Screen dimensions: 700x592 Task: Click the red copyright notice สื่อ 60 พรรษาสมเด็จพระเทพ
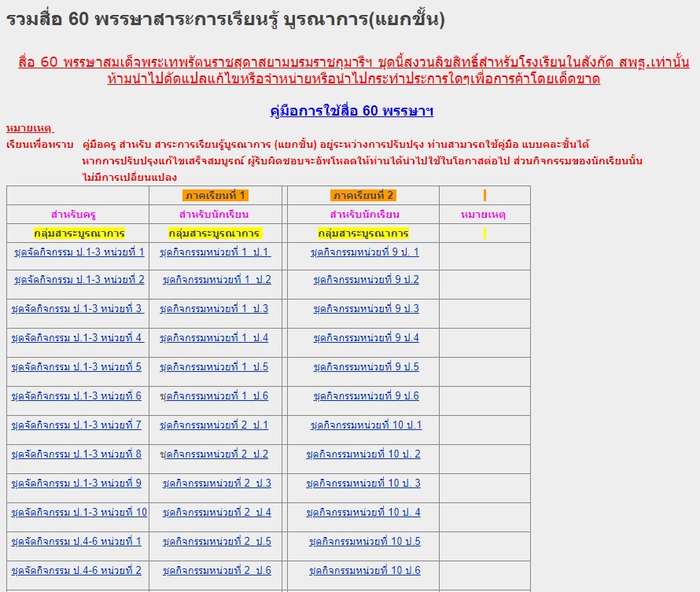pos(354,70)
